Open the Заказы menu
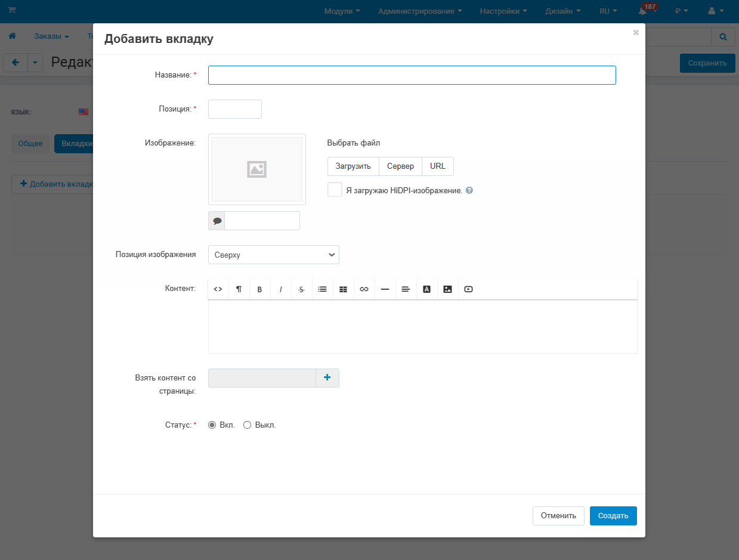Screen dimensions: 739x560 point(51,36)
